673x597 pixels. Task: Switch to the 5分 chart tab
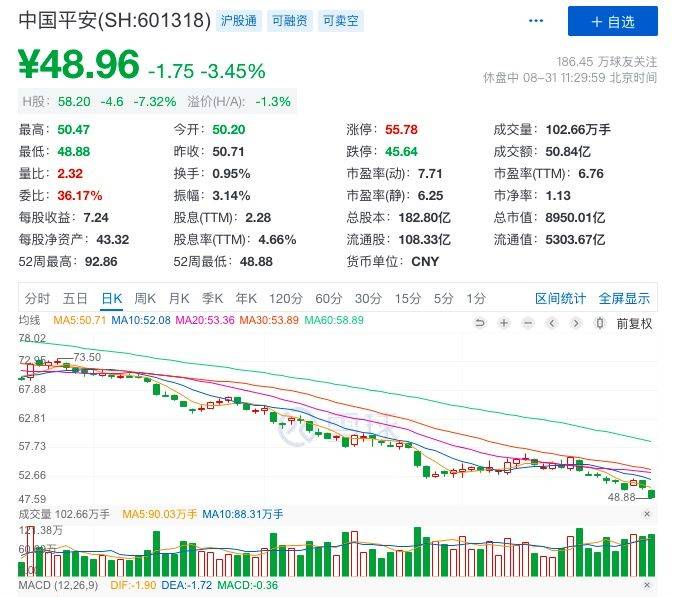point(443,298)
